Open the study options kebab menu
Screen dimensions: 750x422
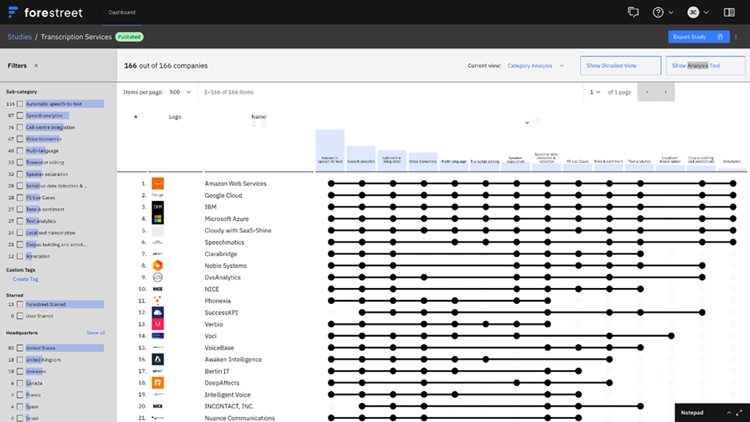(736, 37)
